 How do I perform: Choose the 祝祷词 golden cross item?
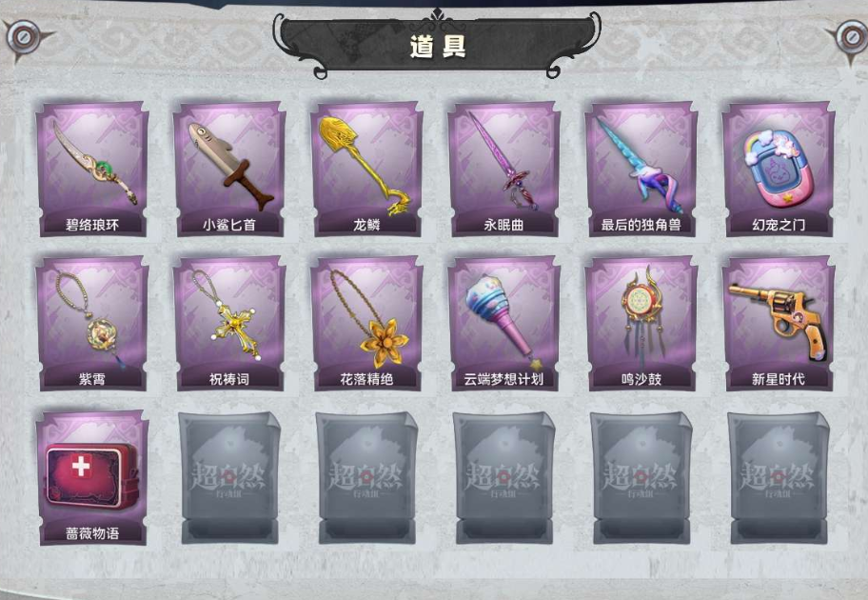tap(229, 324)
